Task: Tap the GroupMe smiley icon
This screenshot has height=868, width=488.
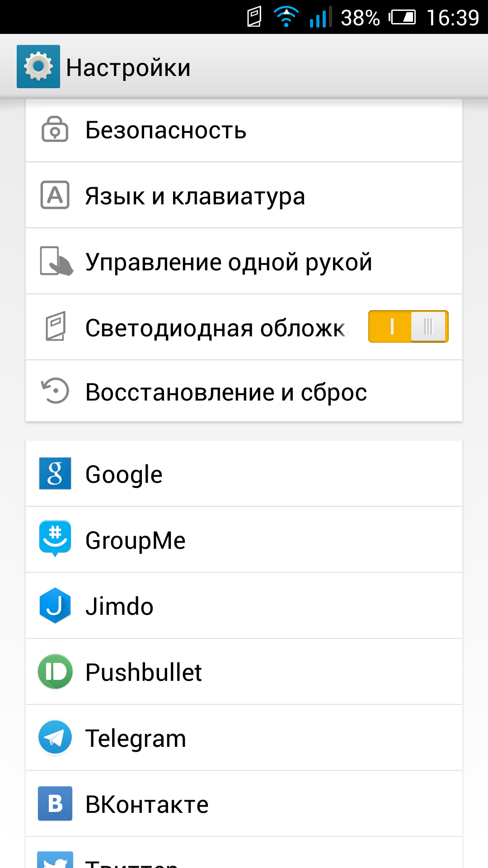Action: coord(55,539)
